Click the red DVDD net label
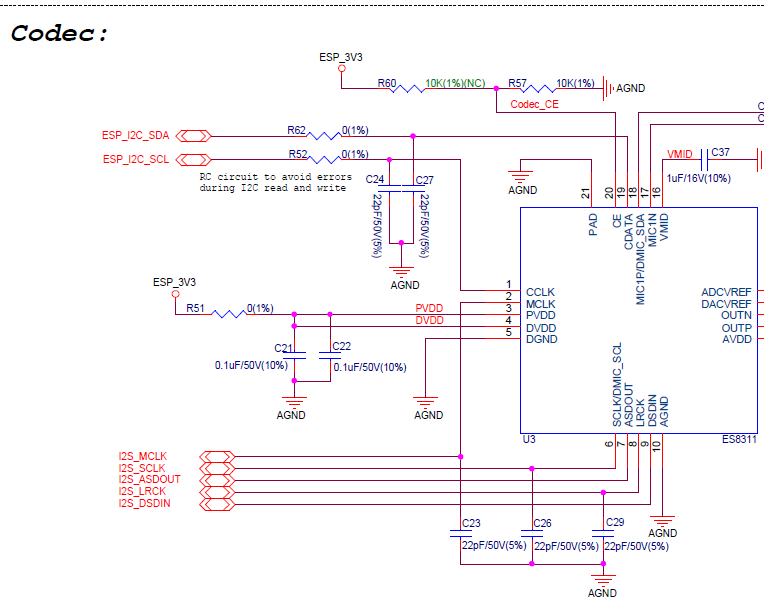 429,320
